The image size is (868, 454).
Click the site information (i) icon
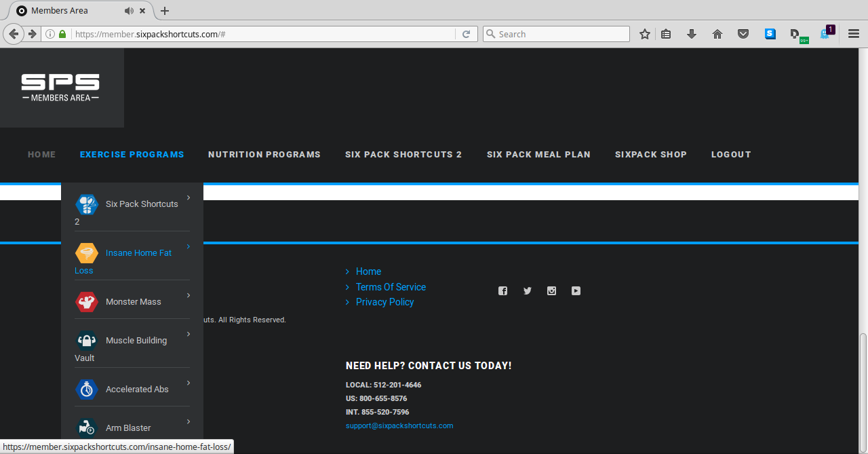click(50, 34)
